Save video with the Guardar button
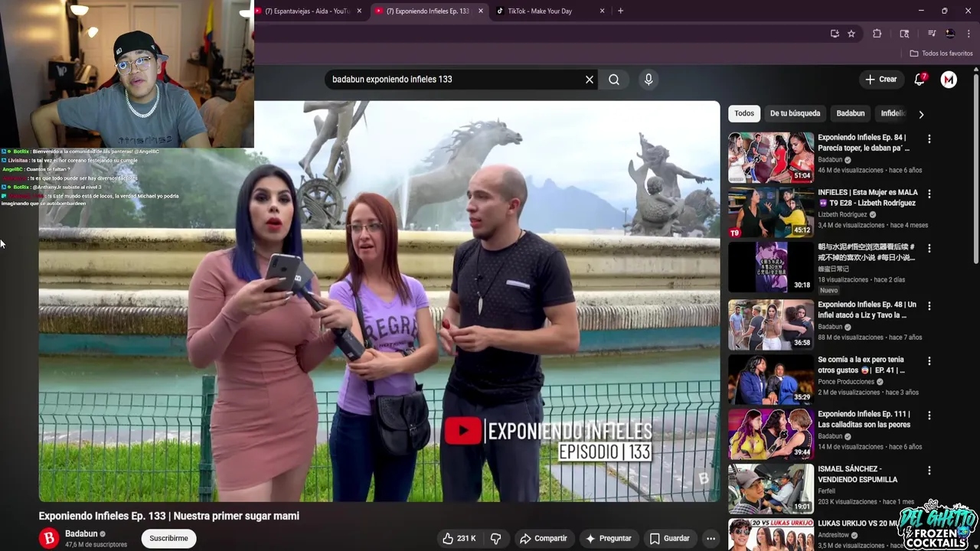980x551 pixels. [x=669, y=538]
